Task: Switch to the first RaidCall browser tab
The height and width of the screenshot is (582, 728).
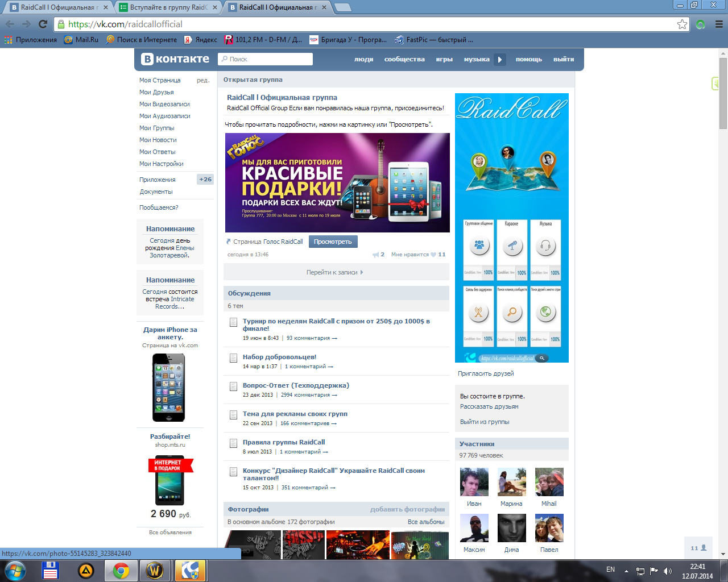Action: [x=59, y=7]
